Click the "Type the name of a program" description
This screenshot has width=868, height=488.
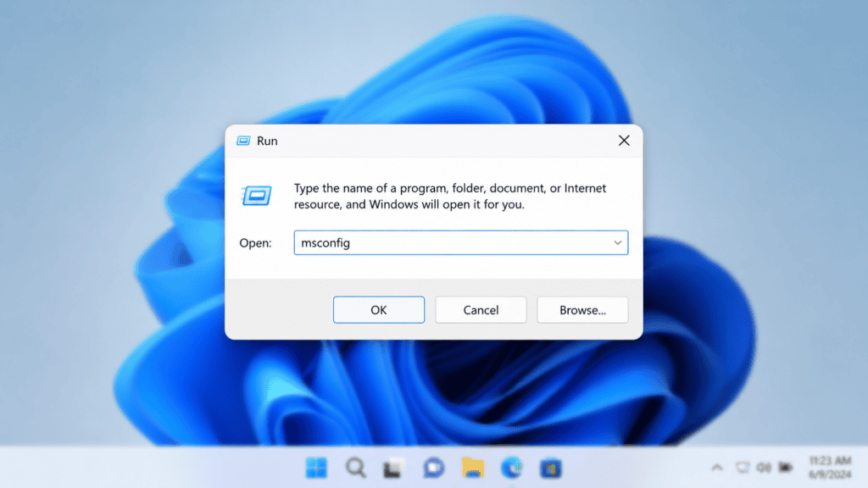coord(449,196)
